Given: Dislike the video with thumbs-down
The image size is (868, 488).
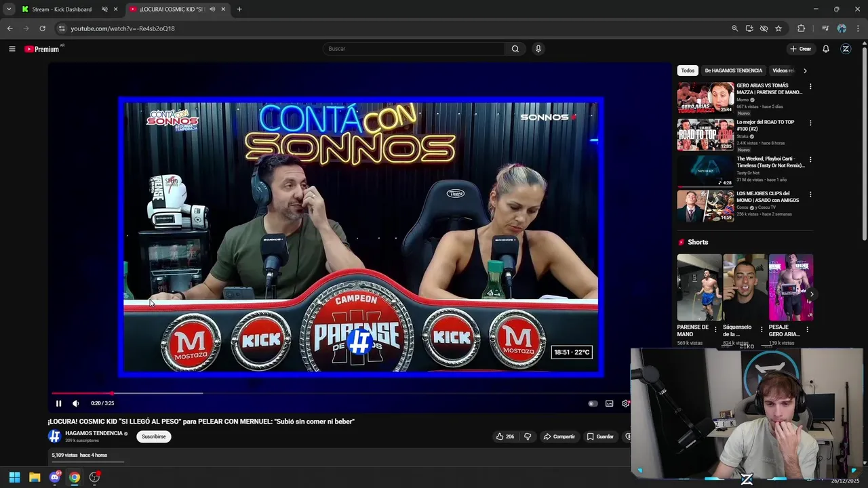Looking at the screenshot, I should point(528,436).
